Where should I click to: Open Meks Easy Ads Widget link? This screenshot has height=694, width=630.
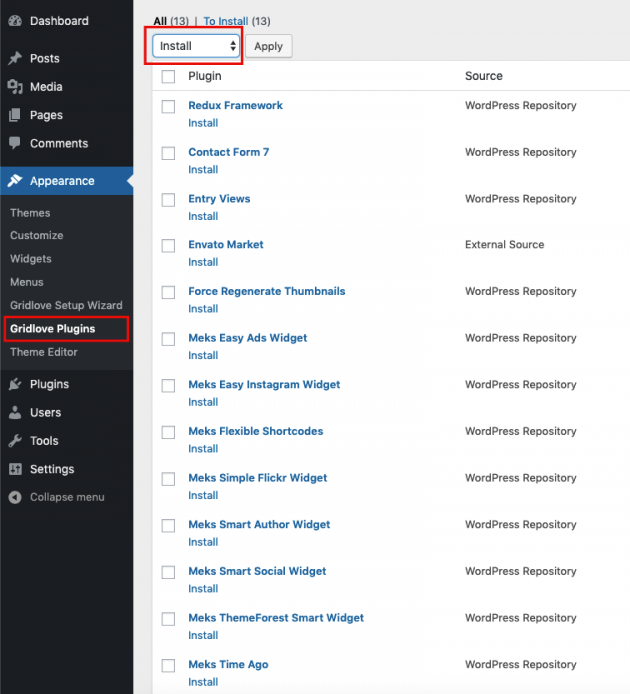click(x=248, y=338)
